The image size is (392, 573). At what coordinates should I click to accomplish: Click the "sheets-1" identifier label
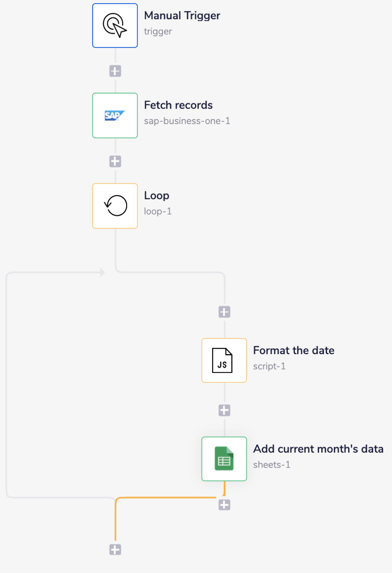pyautogui.click(x=271, y=465)
